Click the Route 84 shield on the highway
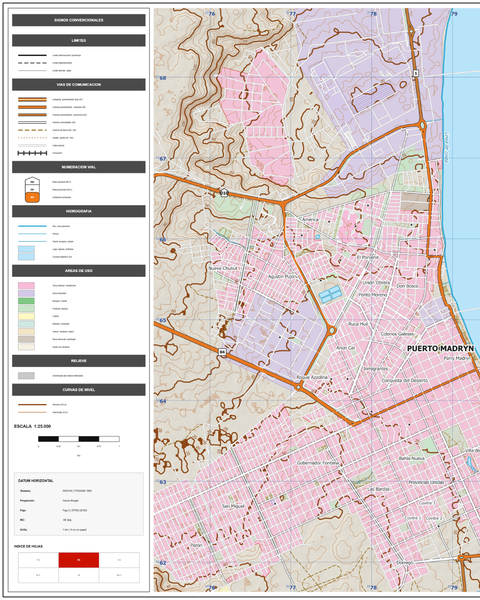The height and width of the screenshot is (600, 480). [222, 352]
